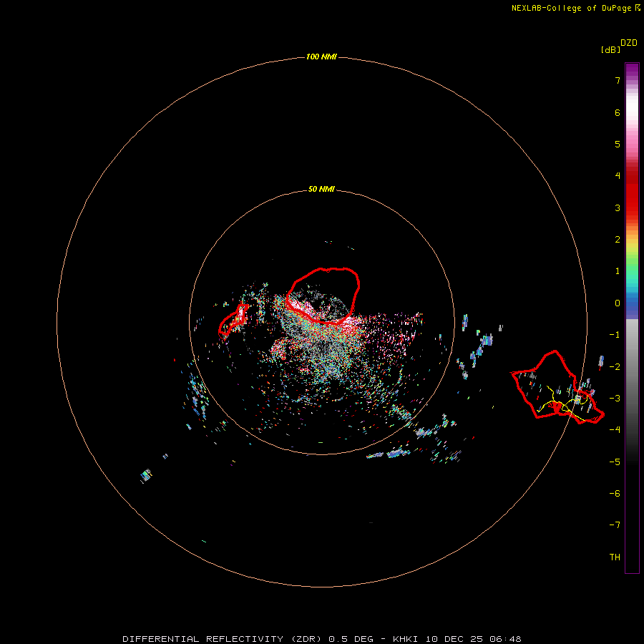Click the color scale value -1
644x644 pixels.
click(x=615, y=335)
